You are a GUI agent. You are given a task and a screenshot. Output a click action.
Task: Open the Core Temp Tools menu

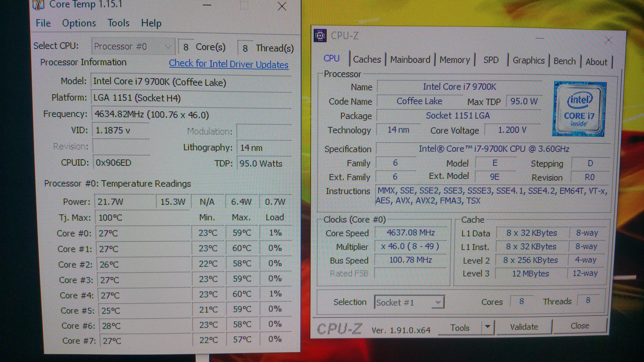click(118, 23)
